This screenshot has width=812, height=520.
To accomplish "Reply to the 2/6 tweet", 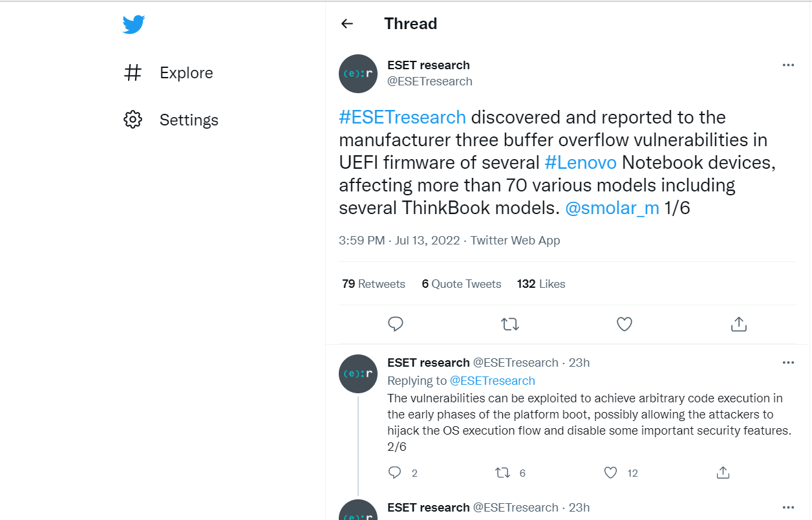I will click(395, 473).
